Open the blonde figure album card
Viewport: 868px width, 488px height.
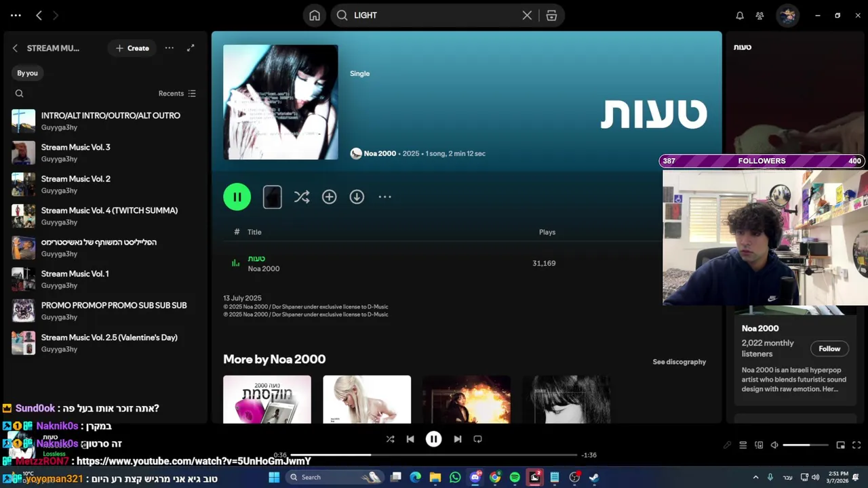point(367,399)
